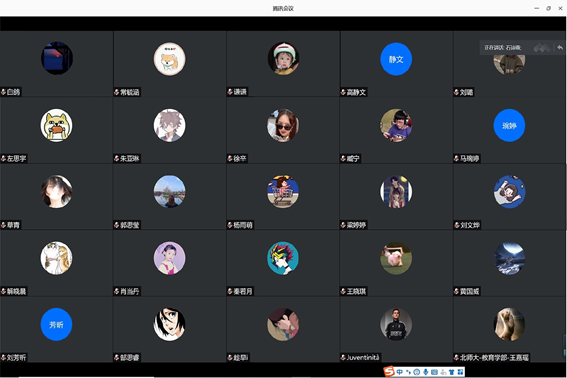Click the muted mic icon beside 徐辛

230,158
